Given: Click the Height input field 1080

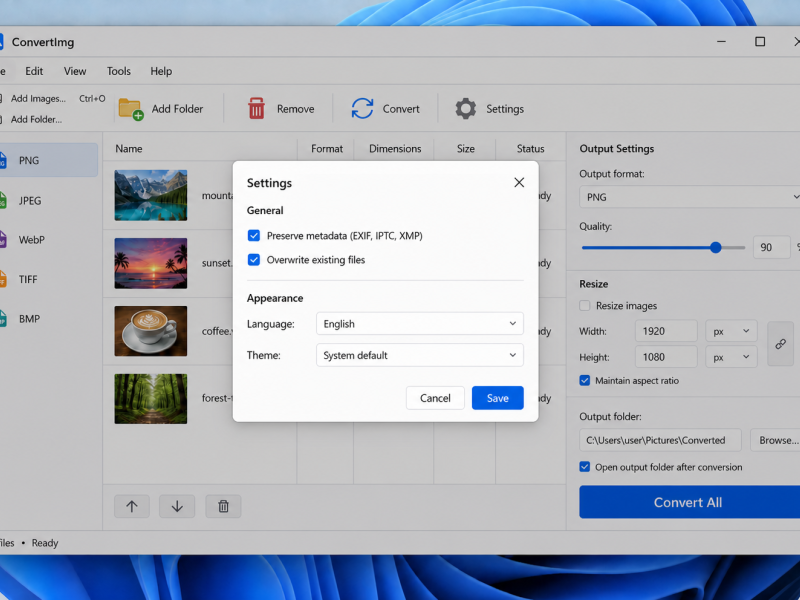Looking at the screenshot, I should coord(666,357).
